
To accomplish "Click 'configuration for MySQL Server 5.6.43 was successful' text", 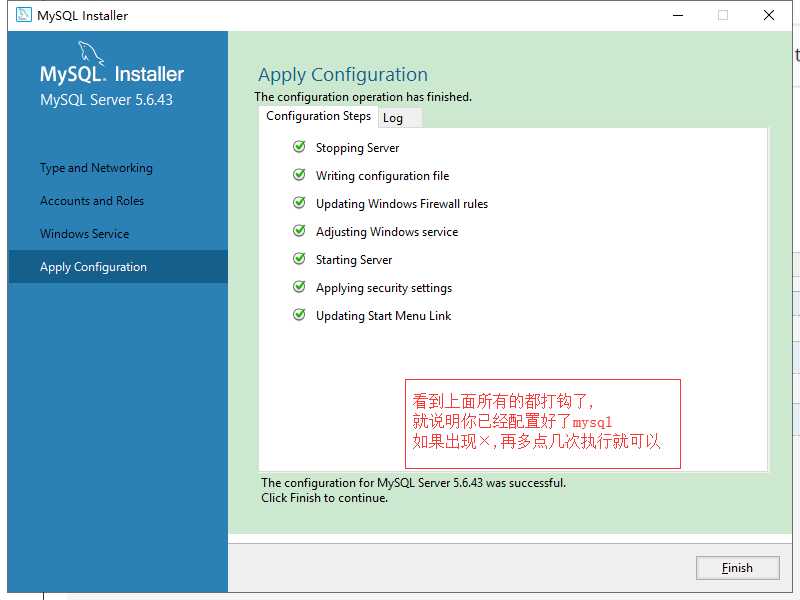I will point(426,483).
